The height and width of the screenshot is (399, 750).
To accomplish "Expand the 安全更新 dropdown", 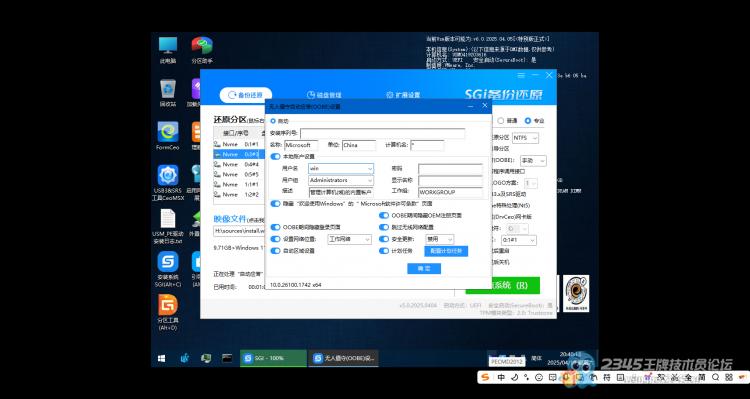I will coord(439,239).
